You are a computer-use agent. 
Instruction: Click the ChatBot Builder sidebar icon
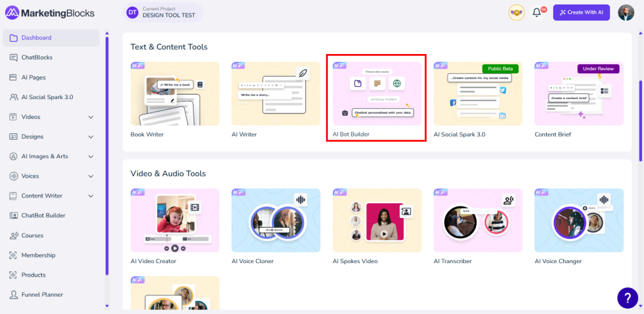pyautogui.click(x=14, y=216)
